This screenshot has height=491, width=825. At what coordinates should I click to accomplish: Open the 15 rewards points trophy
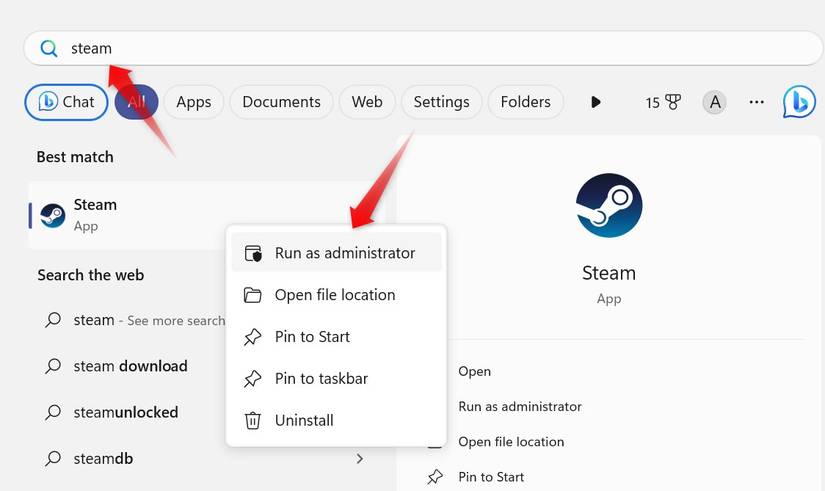coord(663,102)
